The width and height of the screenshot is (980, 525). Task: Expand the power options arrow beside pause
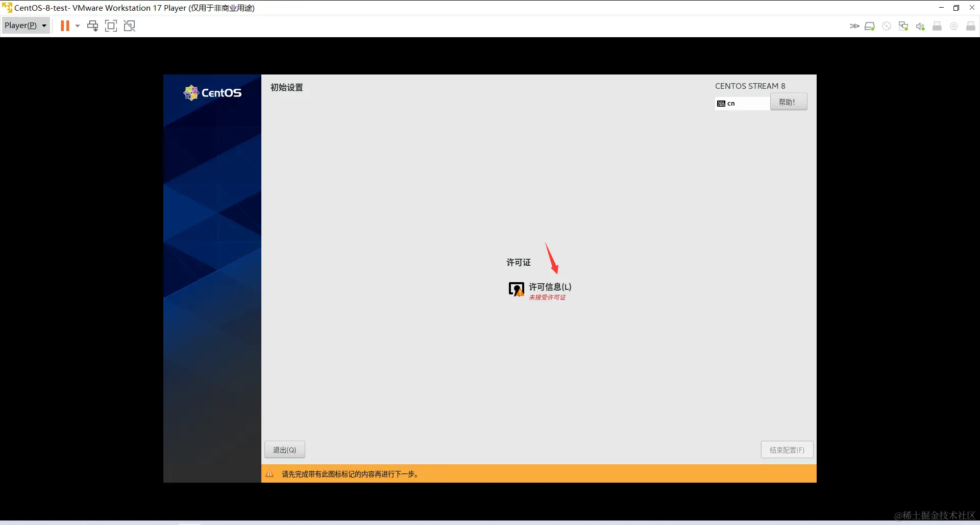point(78,26)
